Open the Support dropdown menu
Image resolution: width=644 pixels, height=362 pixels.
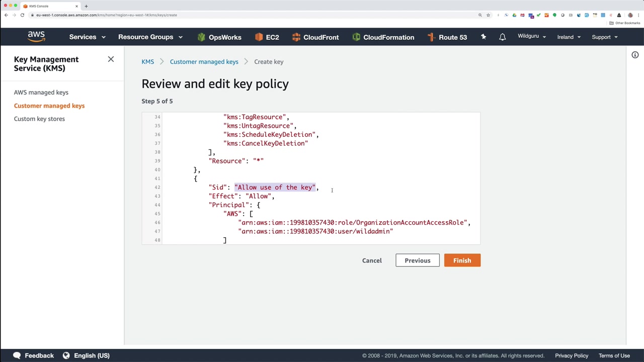[x=605, y=37]
